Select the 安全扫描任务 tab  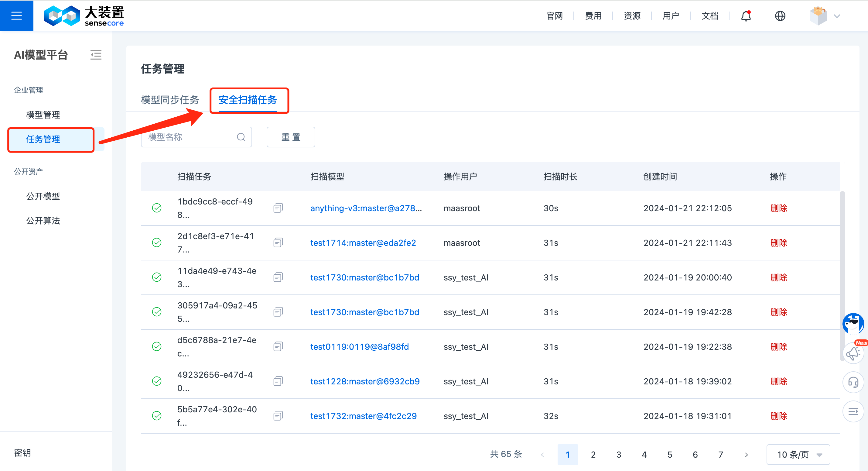click(x=248, y=100)
